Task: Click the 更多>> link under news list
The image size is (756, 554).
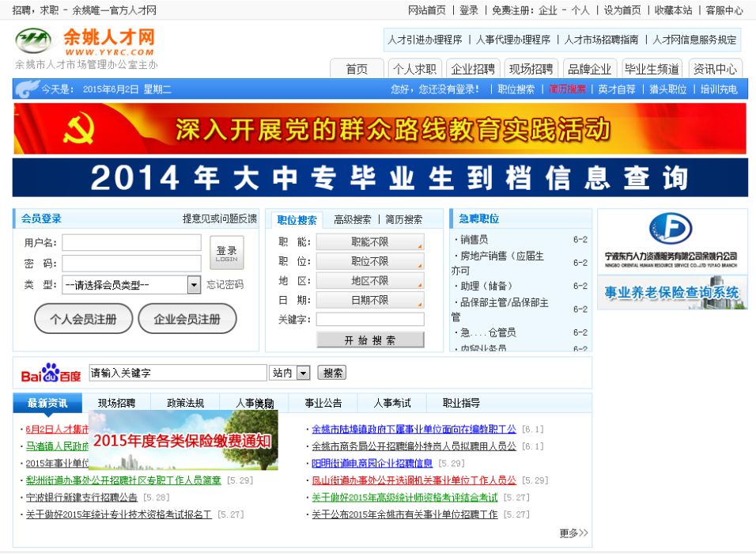Action: [x=573, y=533]
